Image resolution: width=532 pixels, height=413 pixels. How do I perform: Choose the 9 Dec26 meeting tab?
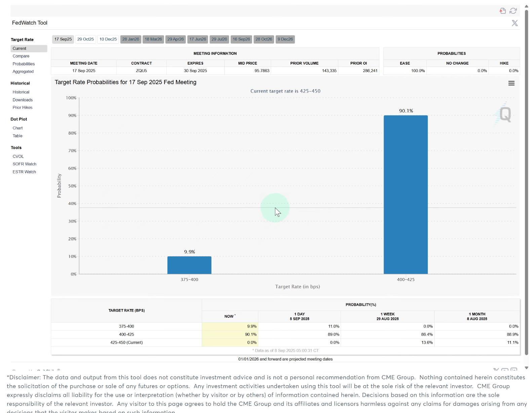coord(285,39)
